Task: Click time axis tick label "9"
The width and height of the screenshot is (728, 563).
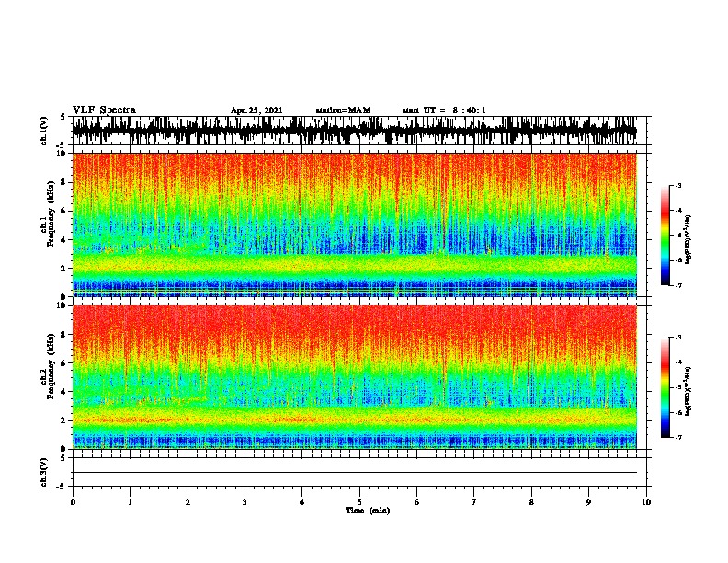Action: (588, 501)
